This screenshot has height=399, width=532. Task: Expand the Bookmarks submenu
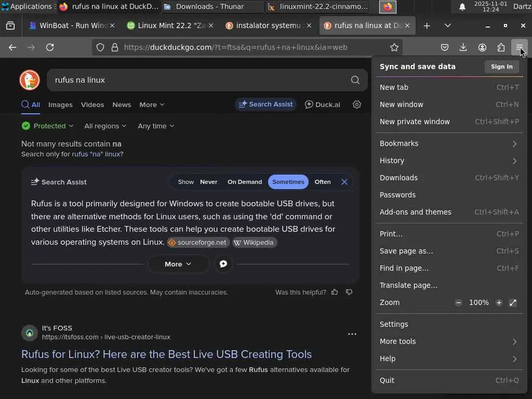(449, 143)
